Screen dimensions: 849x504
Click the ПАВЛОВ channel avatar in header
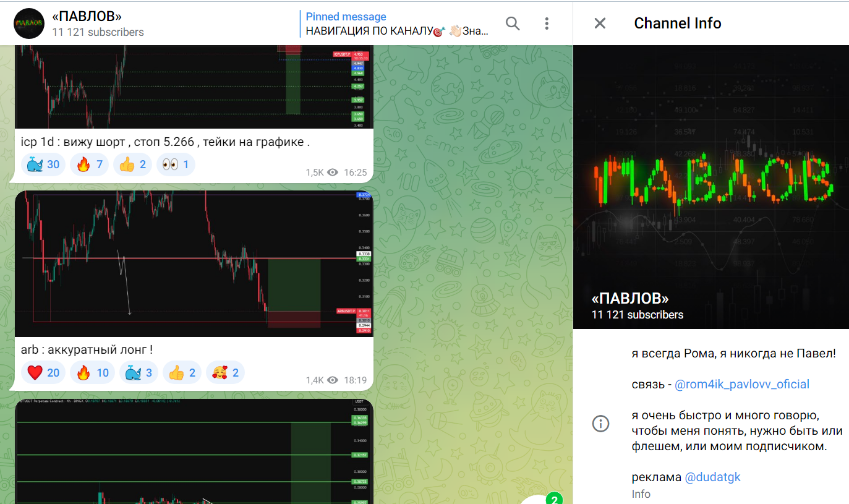click(28, 23)
